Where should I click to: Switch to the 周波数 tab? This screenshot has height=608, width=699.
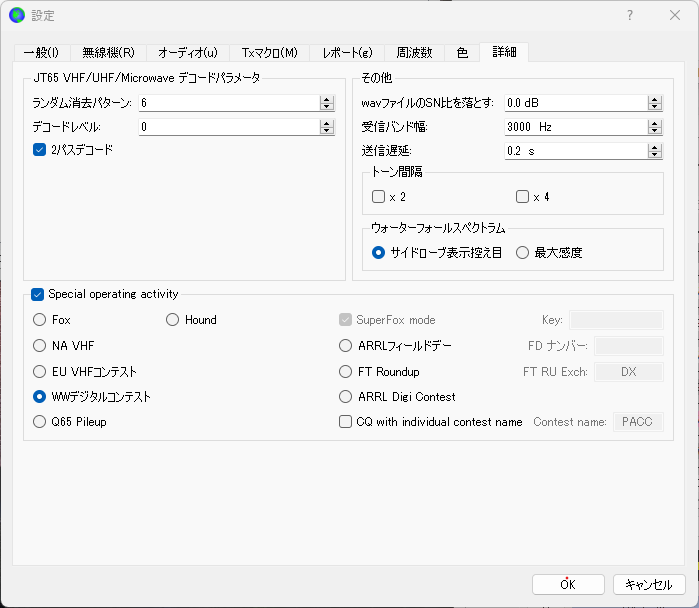coord(414,53)
